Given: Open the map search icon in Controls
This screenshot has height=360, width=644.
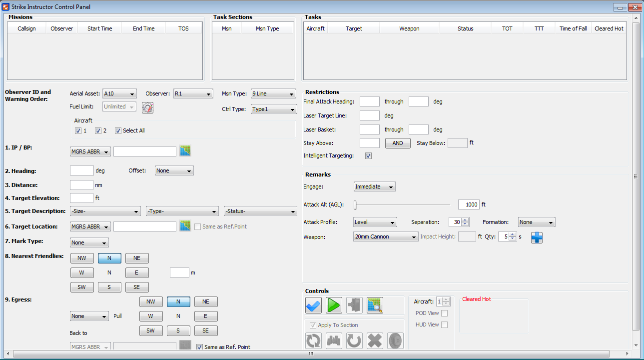Looking at the screenshot, I should click(375, 305).
